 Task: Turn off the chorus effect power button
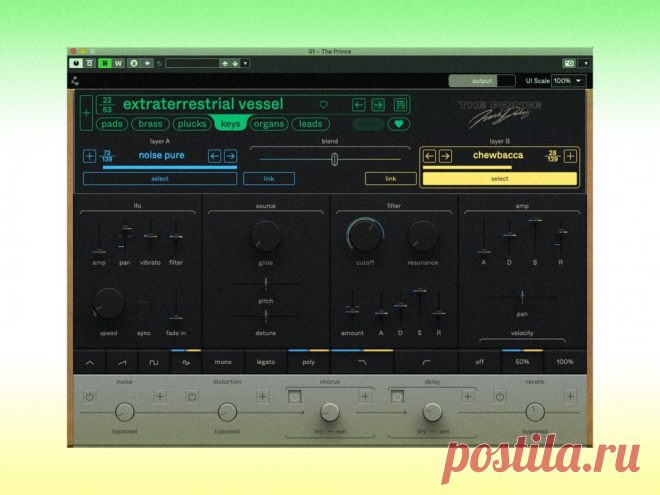coord(295,397)
